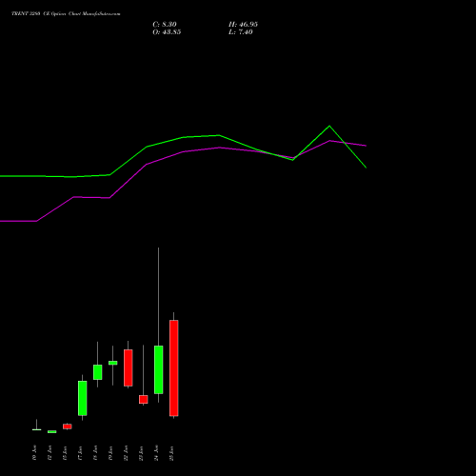Screen dimensions: 476x476
Task: Select the high value 'H: 46.95'
Action: (x=243, y=25)
